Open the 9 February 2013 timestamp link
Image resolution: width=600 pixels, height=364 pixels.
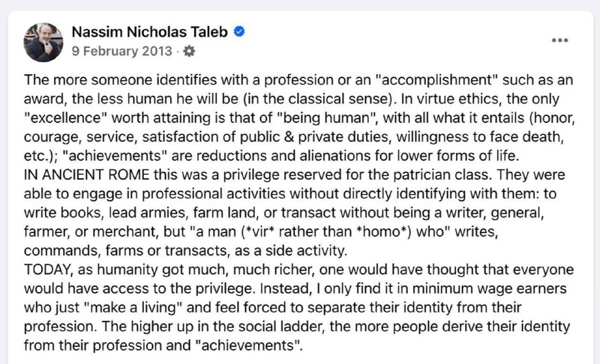click(x=121, y=51)
